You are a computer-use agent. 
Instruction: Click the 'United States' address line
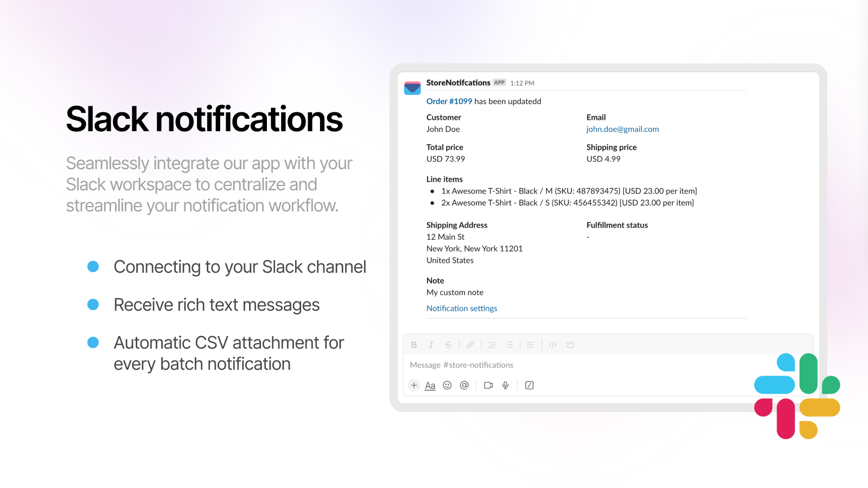click(x=450, y=260)
